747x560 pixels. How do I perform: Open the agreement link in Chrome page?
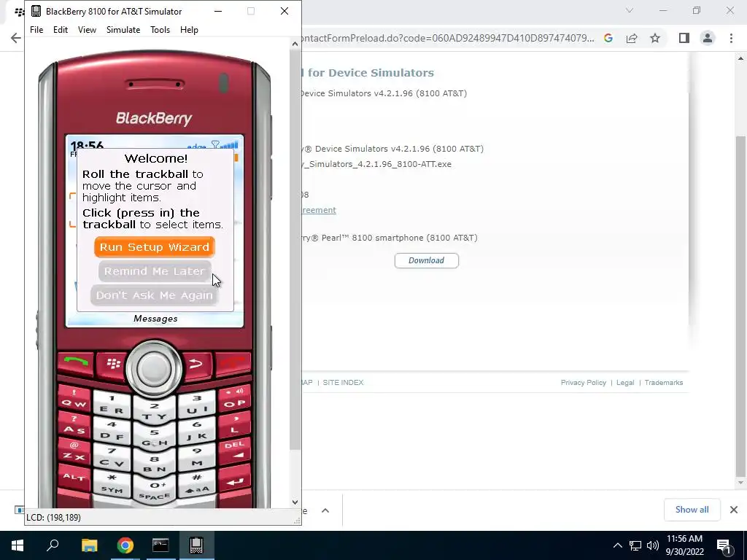click(318, 210)
